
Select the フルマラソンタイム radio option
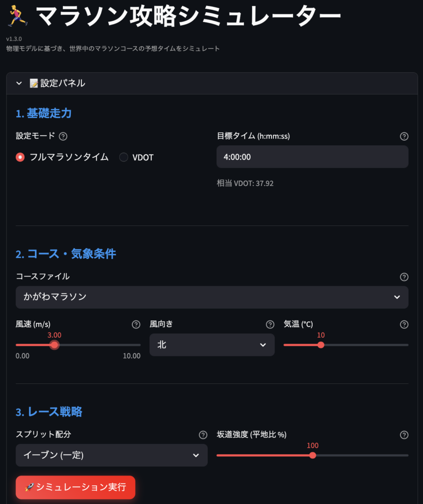coord(20,157)
